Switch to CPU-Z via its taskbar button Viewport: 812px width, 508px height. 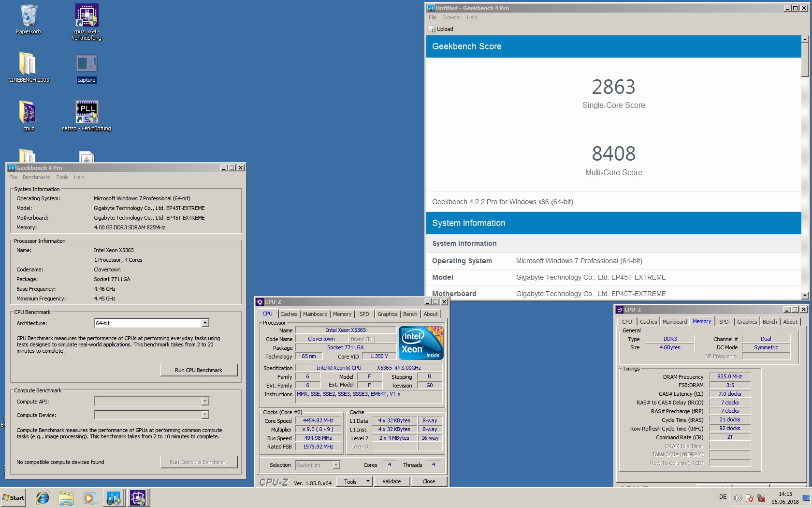pos(138,497)
